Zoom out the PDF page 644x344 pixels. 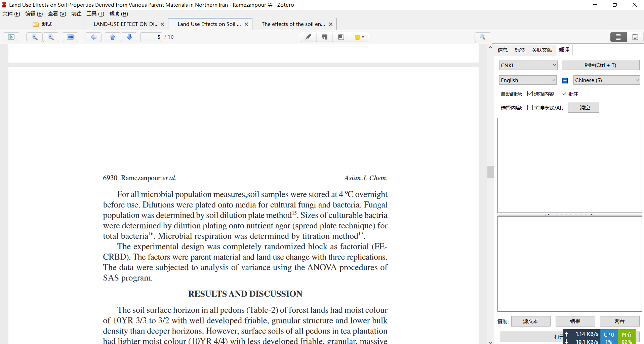click(x=34, y=37)
